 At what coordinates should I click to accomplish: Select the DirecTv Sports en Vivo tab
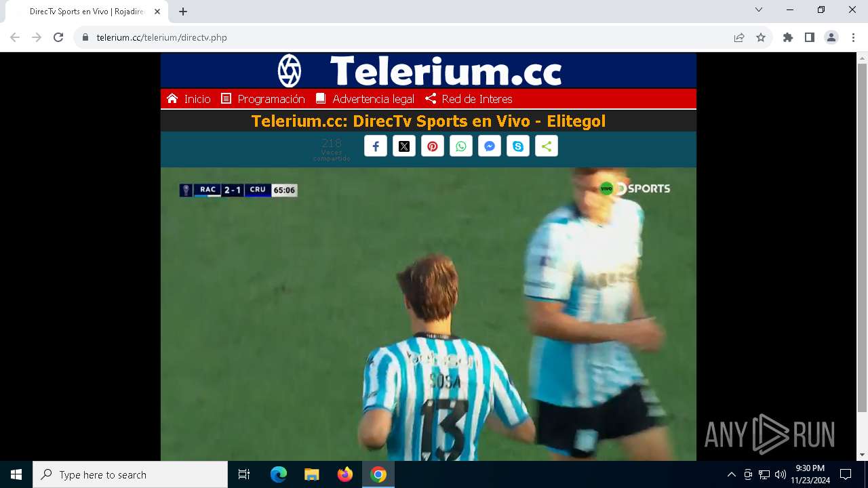[x=87, y=12]
